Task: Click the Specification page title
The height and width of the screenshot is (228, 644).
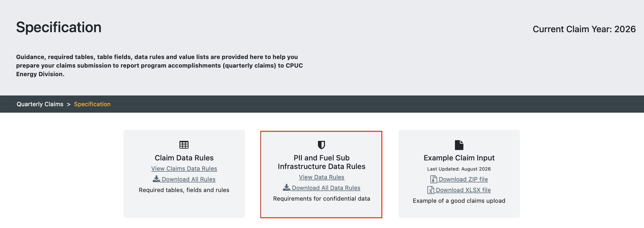Action: point(59,27)
